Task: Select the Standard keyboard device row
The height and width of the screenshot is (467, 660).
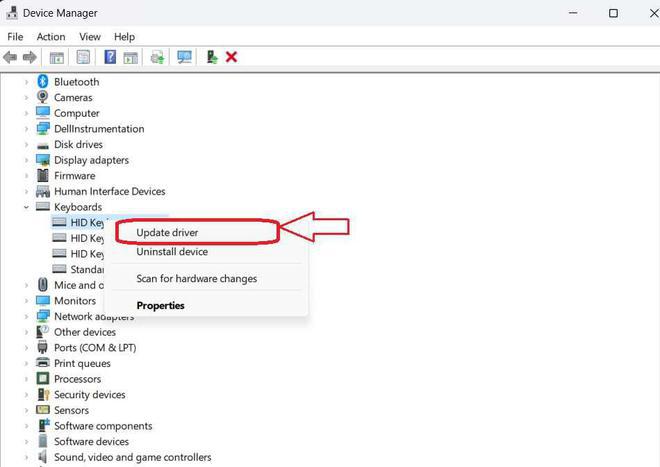Action: click(x=78, y=269)
